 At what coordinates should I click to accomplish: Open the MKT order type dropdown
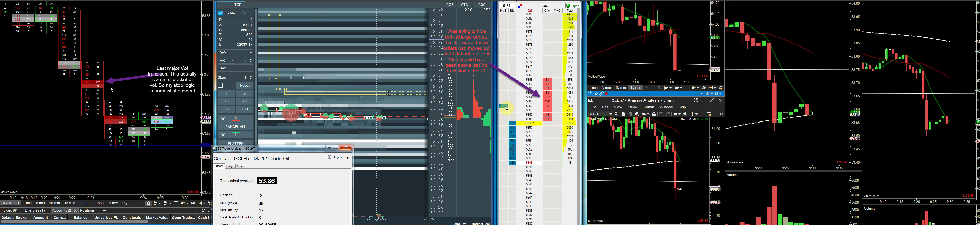227,60
